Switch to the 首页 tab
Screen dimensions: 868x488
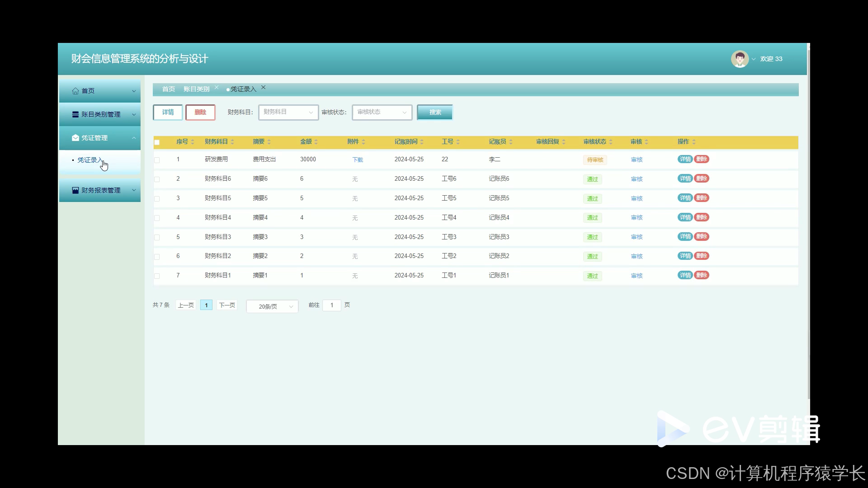(168, 89)
